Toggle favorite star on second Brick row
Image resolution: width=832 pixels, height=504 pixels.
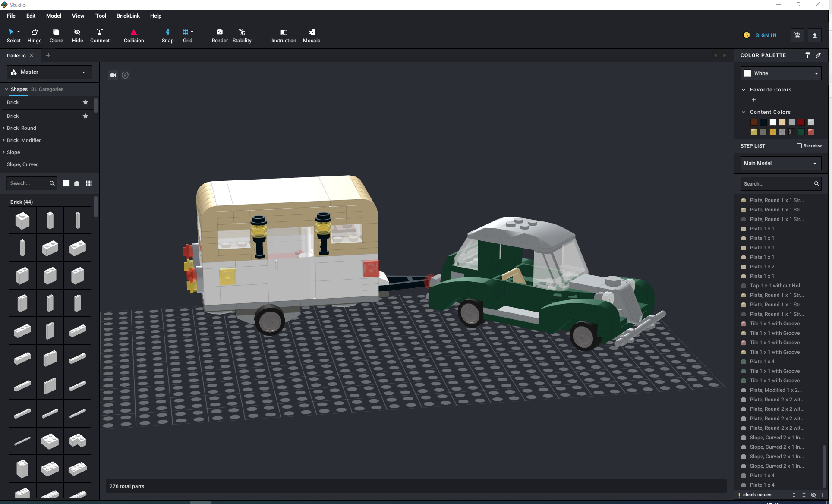(85, 116)
